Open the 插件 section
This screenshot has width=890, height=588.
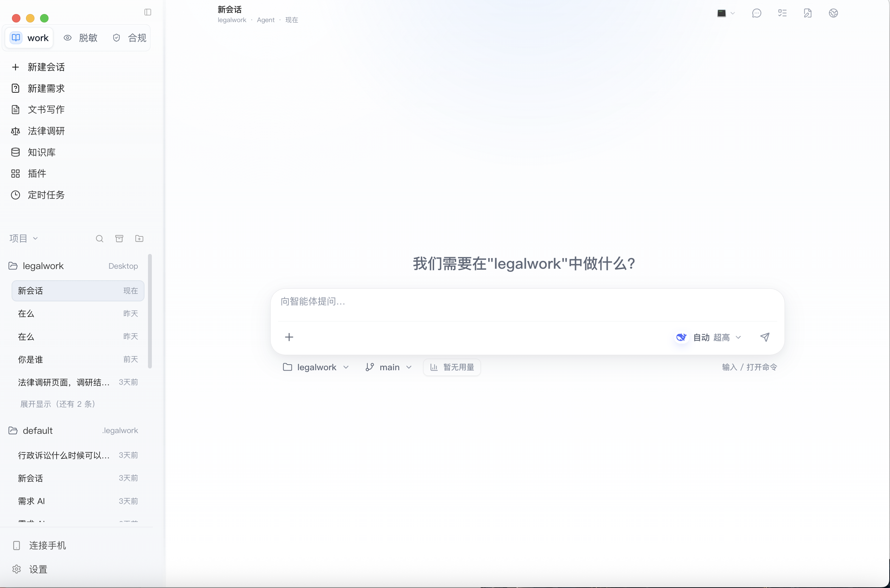(37, 173)
